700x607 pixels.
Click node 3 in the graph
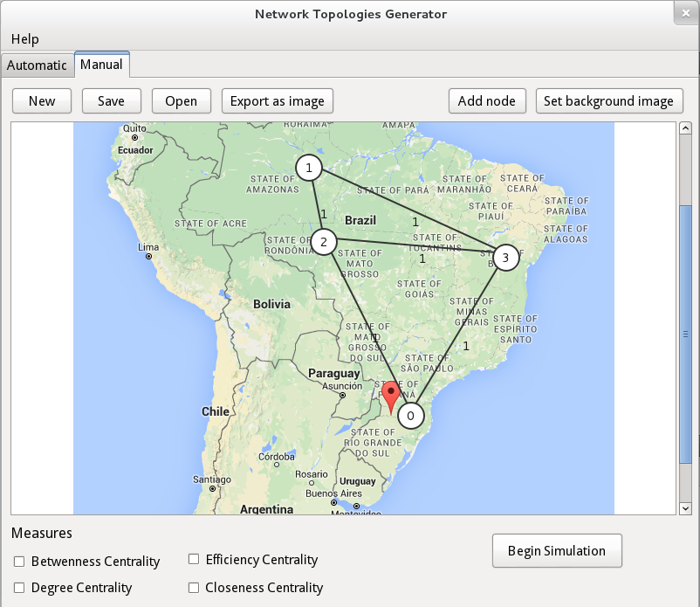coord(505,258)
